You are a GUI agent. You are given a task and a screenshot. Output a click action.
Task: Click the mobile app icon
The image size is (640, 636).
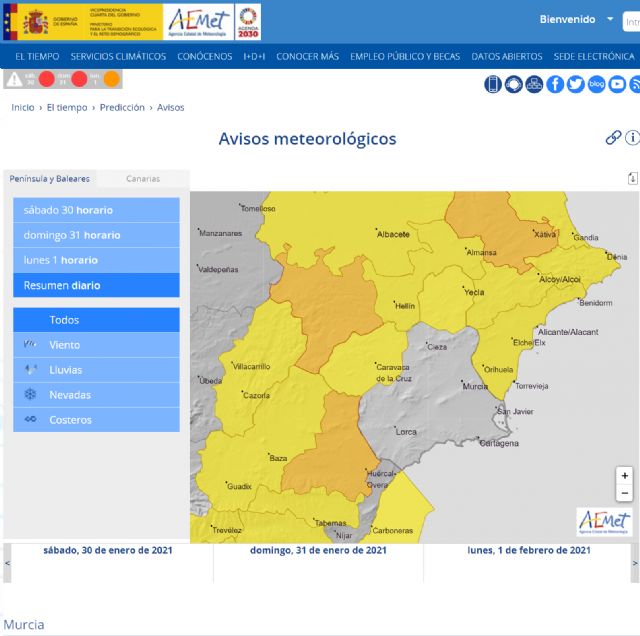(493, 84)
